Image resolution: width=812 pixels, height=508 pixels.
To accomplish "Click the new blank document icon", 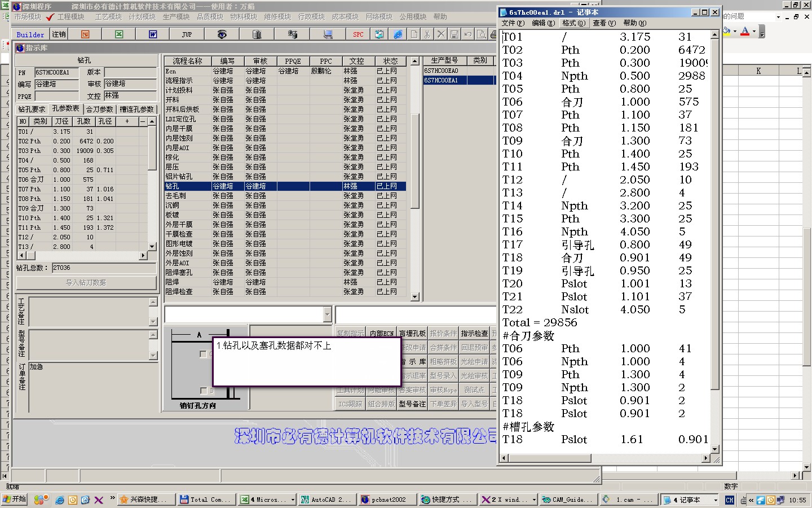I will pos(414,34).
